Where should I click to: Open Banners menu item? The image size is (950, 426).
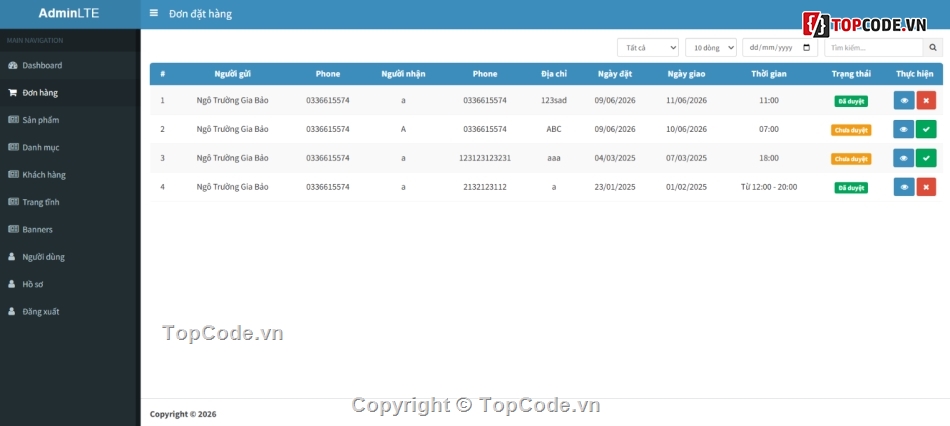pos(70,230)
